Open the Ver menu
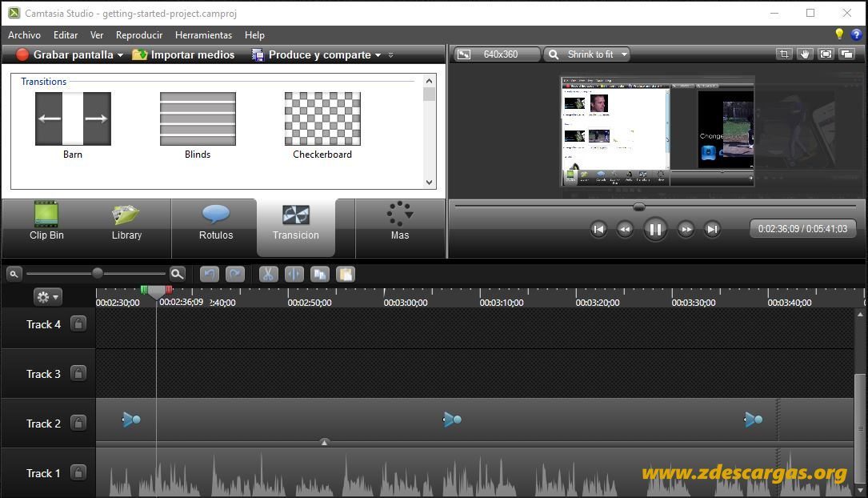Image resolution: width=868 pixels, height=498 pixels. (x=97, y=35)
